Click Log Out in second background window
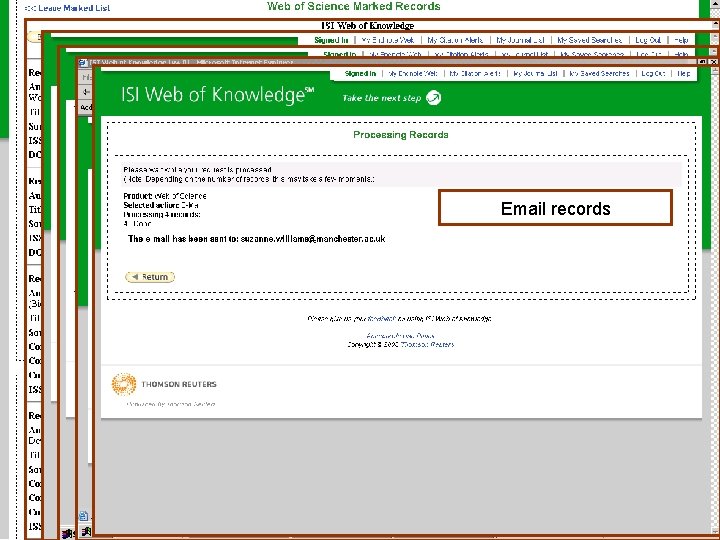The width and height of the screenshot is (720, 540). click(648, 40)
